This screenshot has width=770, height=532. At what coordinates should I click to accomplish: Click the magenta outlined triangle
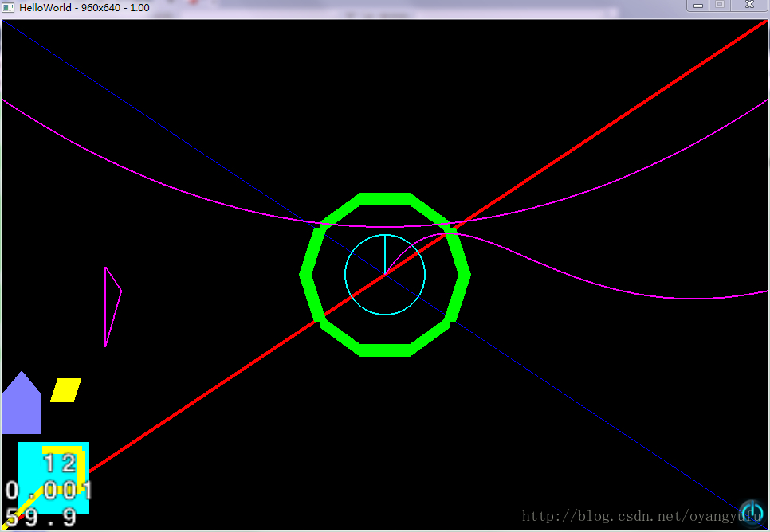112,307
